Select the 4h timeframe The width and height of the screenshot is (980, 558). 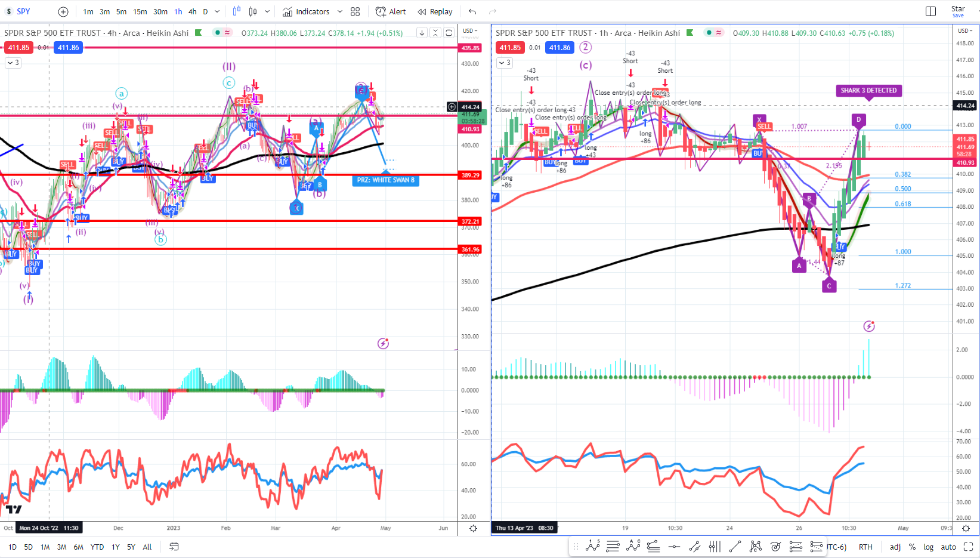[193, 11]
